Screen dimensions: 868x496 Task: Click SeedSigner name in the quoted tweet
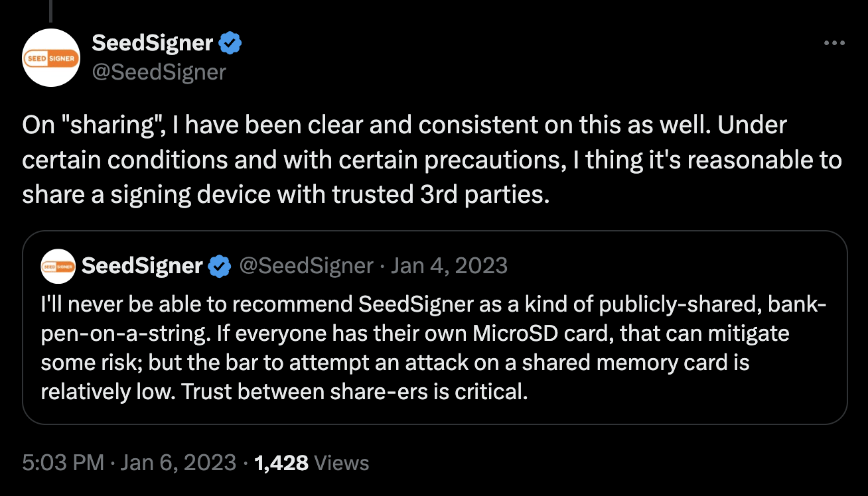[x=141, y=266]
